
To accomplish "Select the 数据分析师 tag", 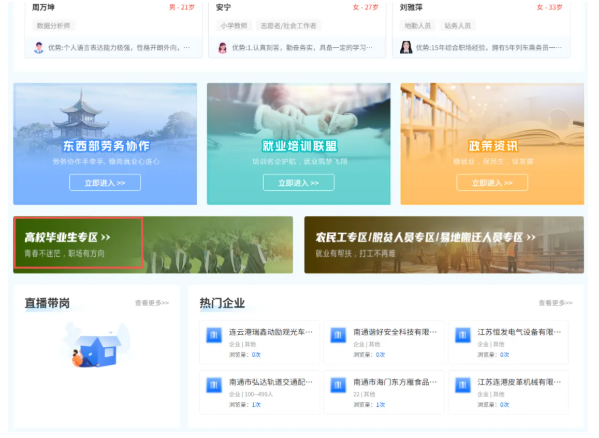I will 53,26.
